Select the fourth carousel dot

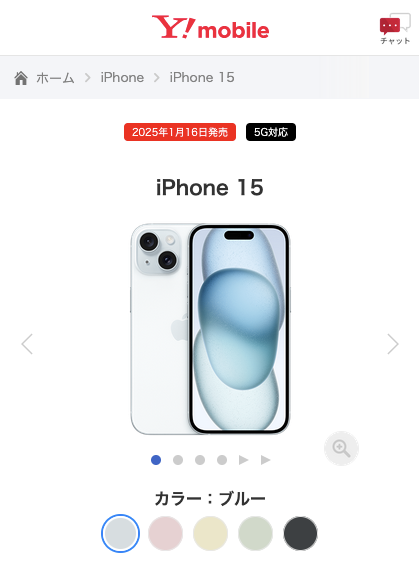(222, 460)
